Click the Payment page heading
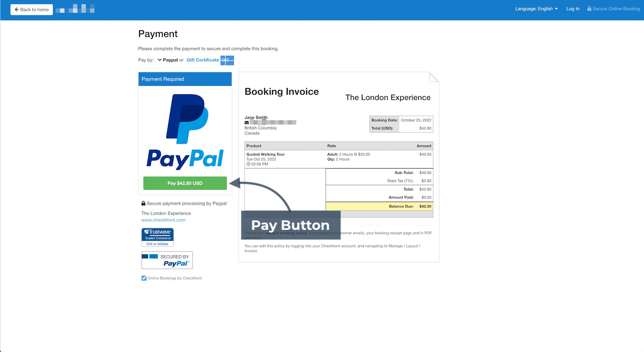Viewport: 644px width, 352px height. tap(158, 34)
